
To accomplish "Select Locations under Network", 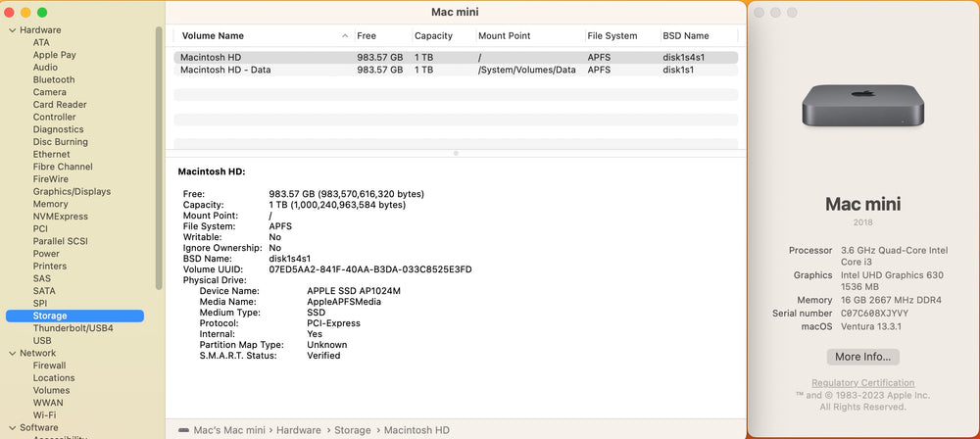I will coord(54,377).
